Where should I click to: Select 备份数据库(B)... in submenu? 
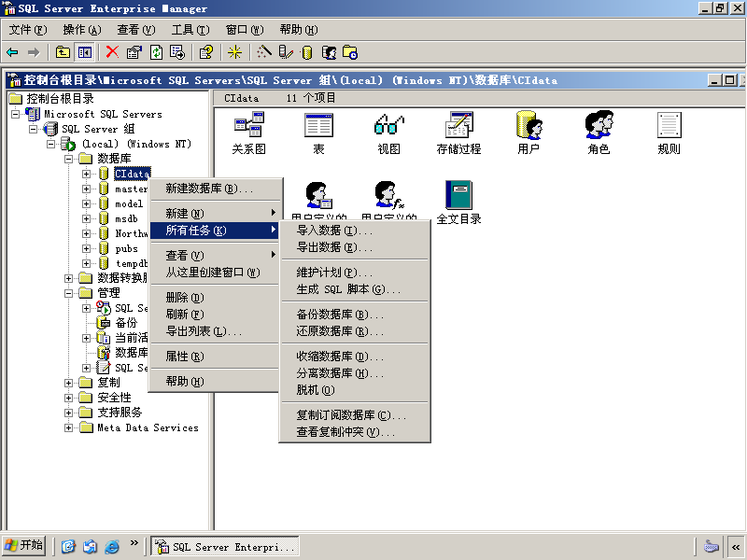pos(355,315)
